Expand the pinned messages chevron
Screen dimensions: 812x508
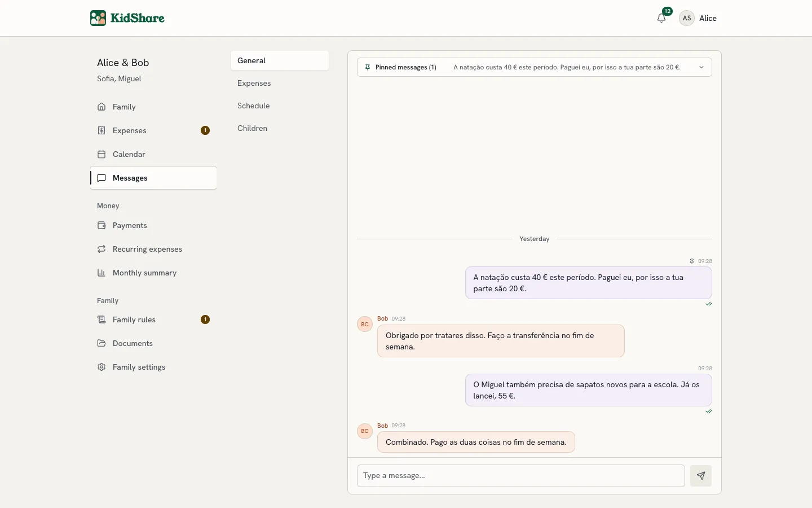(x=701, y=67)
